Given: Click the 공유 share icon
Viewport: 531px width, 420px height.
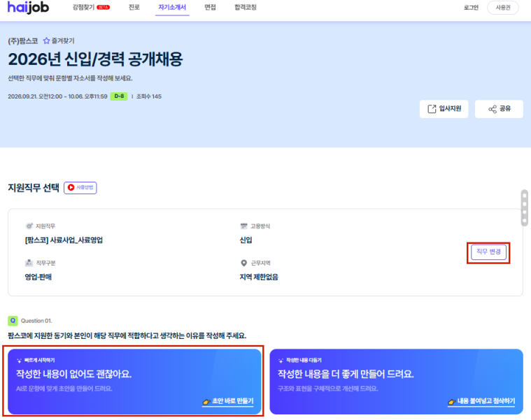Looking at the screenshot, I should [x=493, y=109].
